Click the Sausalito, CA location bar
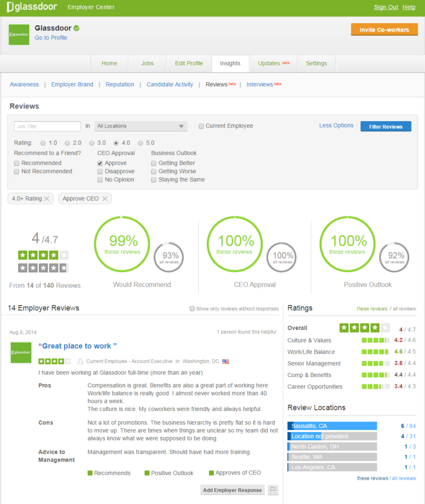 pyautogui.click(x=332, y=426)
